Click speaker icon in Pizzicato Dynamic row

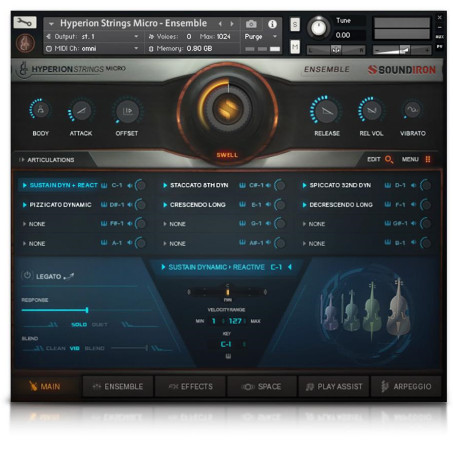[130, 205]
